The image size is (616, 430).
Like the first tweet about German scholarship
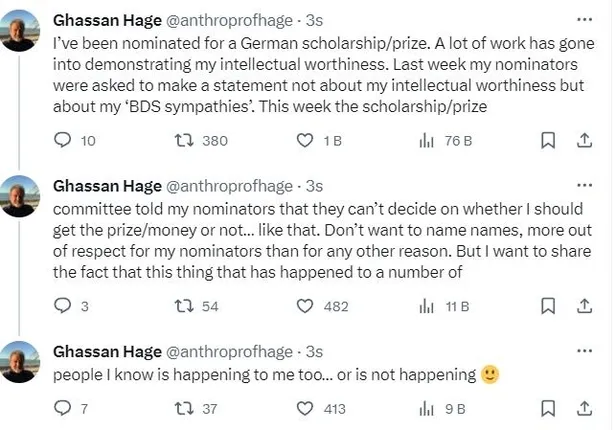coord(307,141)
